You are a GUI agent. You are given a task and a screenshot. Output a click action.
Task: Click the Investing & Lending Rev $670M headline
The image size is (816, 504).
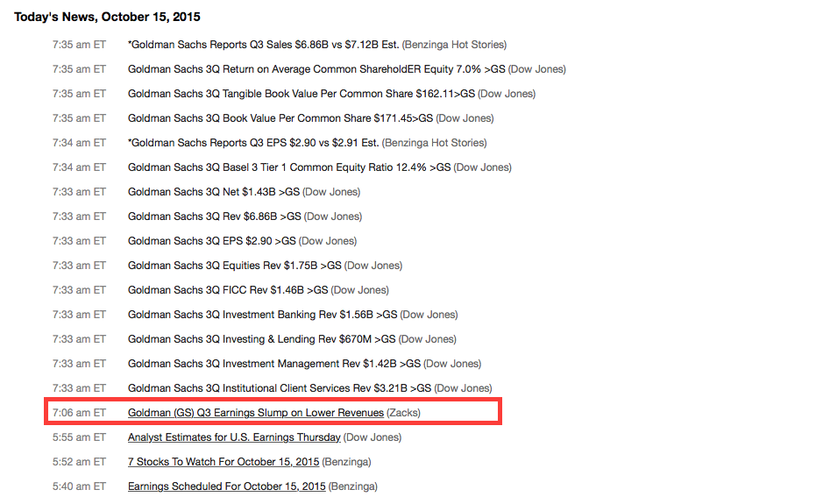click(262, 339)
